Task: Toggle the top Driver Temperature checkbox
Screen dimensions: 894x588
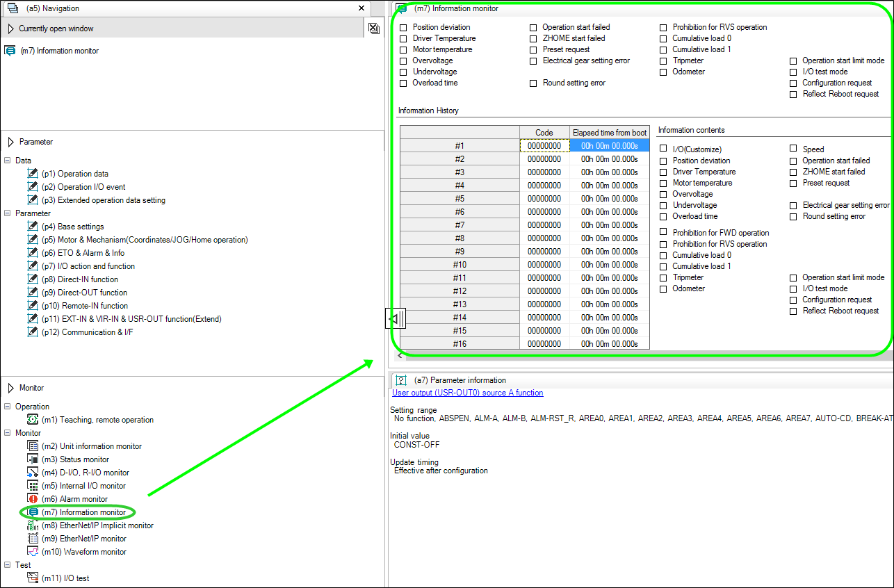Action: coord(404,39)
